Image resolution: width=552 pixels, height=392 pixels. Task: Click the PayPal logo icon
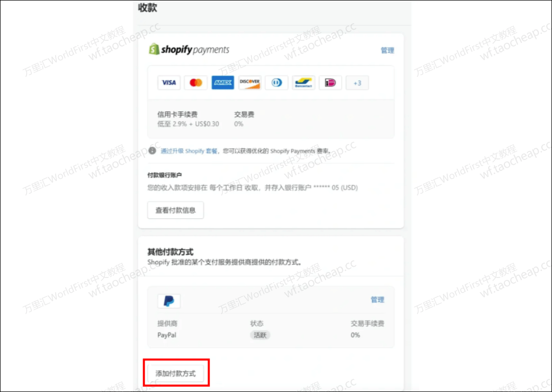click(169, 301)
